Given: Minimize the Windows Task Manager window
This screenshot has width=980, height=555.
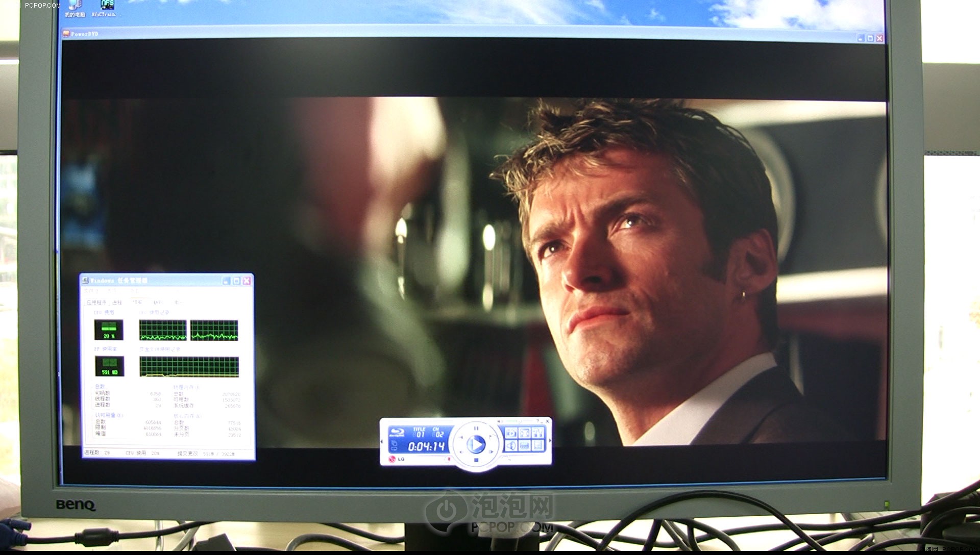Looking at the screenshot, I should click(x=226, y=281).
